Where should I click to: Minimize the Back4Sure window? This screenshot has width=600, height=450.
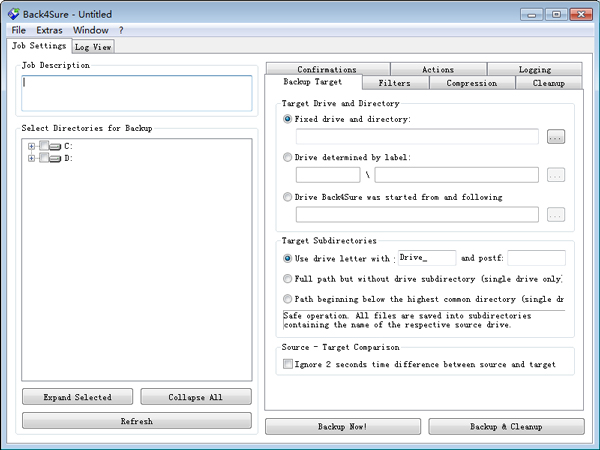(532, 15)
